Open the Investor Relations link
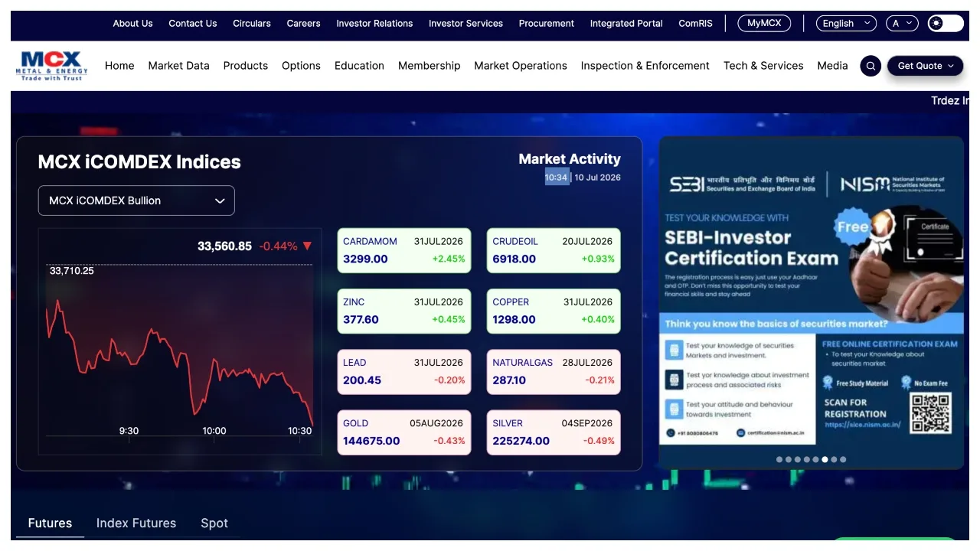The width and height of the screenshot is (980, 551). [x=374, y=24]
